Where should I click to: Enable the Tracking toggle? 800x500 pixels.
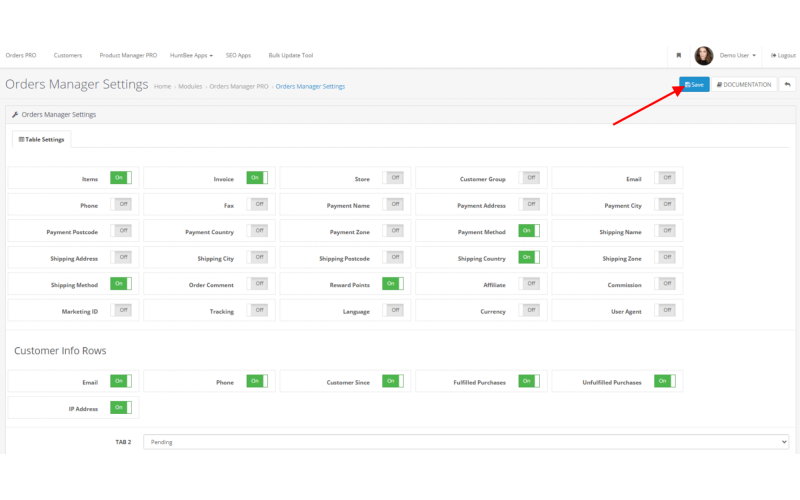pos(257,310)
